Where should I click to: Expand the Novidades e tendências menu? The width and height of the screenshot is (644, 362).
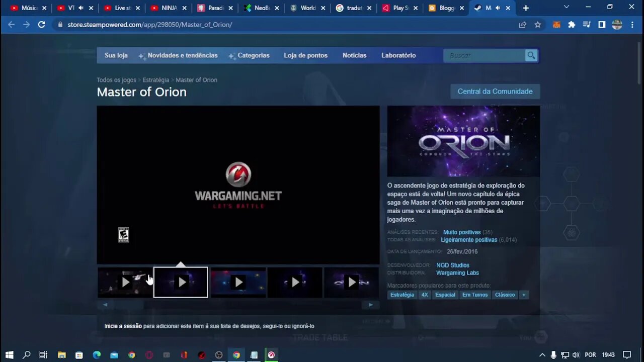coord(178,56)
